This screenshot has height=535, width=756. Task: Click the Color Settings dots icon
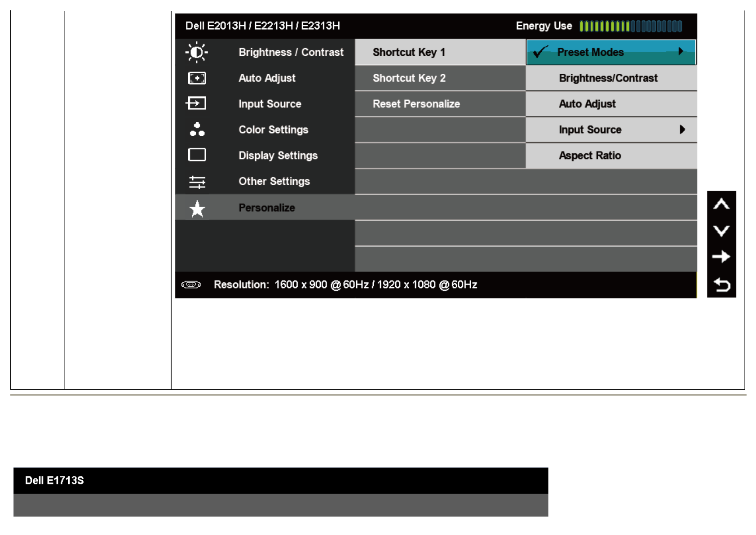coord(197,129)
